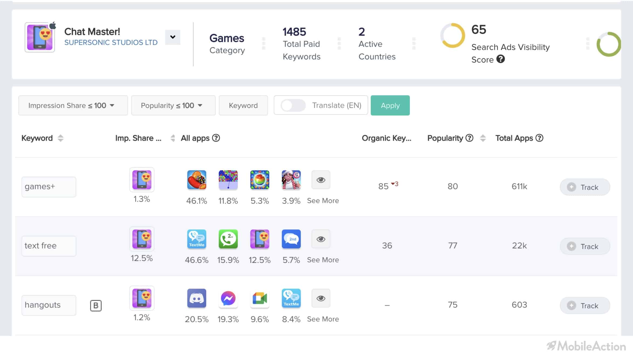633x364 pixels.
Task: Click the 85 organic rank value
Action: point(383,186)
